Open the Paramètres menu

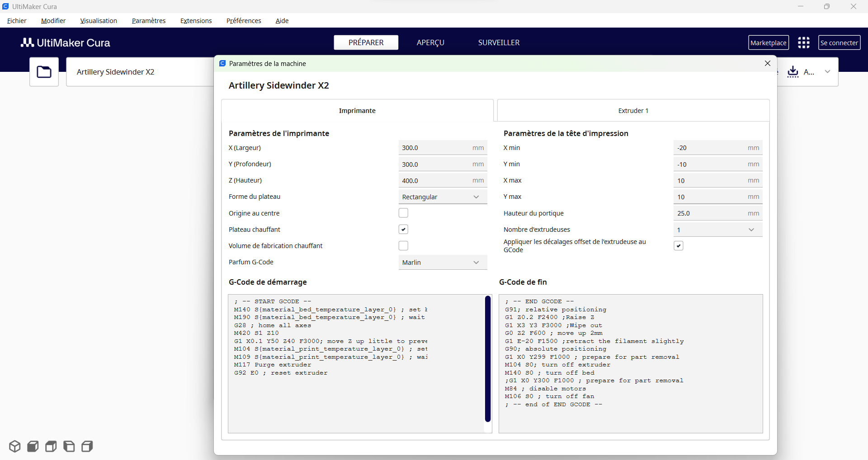[149, 21]
